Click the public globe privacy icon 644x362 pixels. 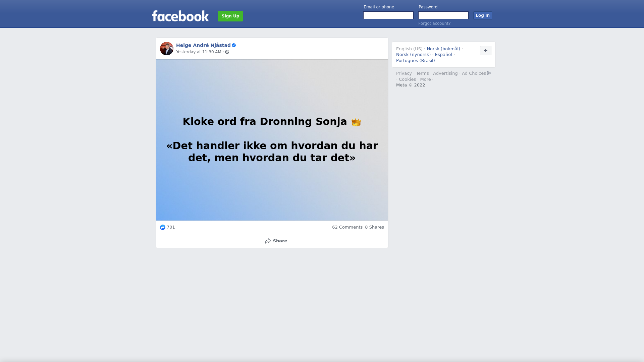coord(227,52)
